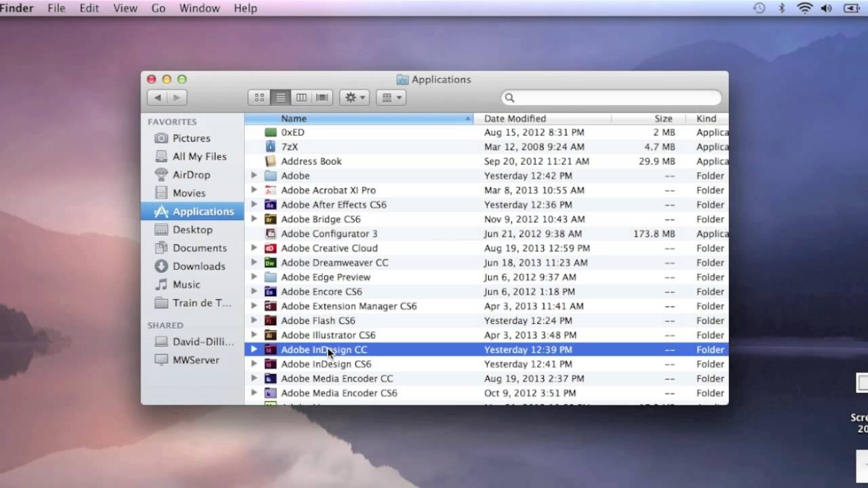The width and height of the screenshot is (868, 488).
Task: Switch to Cover Flow view
Action: point(322,98)
